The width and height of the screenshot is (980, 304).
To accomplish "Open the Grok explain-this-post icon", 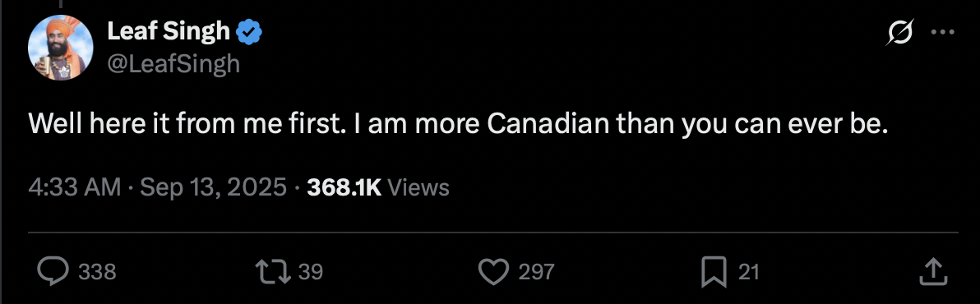I will coord(900,33).
